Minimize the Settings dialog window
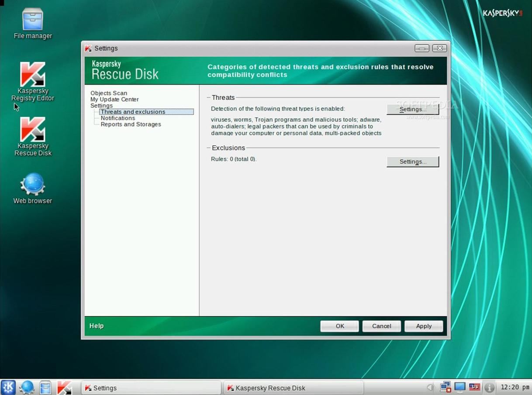 [x=422, y=48]
